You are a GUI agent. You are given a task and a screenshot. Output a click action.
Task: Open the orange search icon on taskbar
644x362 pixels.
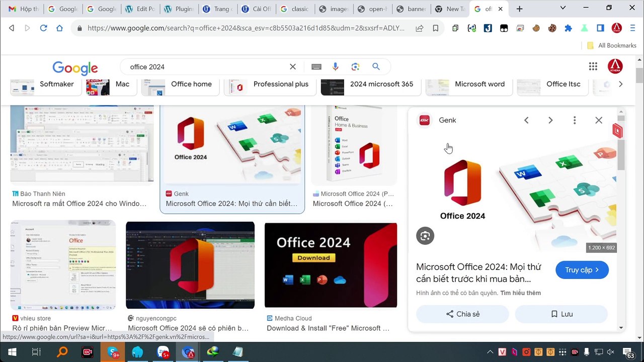pyautogui.click(x=62, y=352)
